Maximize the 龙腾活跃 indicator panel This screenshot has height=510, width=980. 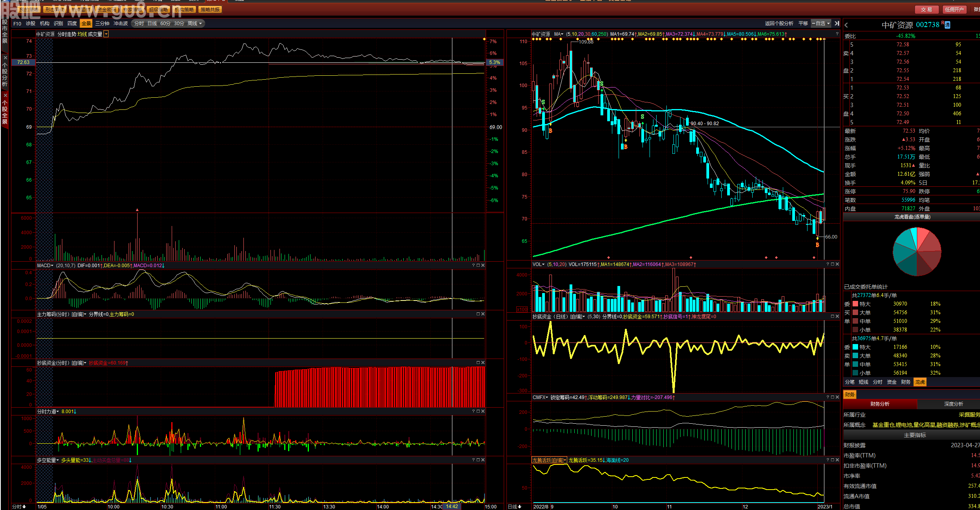pos(833,460)
